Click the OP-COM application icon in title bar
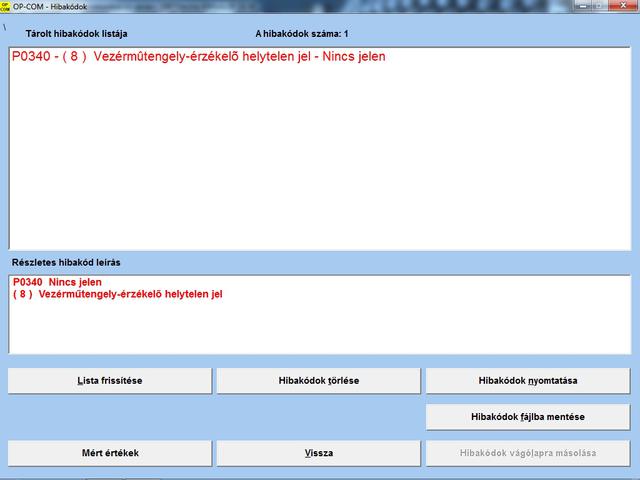Image resolution: width=640 pixels, height=480 pixels. (x=5, y=6)
